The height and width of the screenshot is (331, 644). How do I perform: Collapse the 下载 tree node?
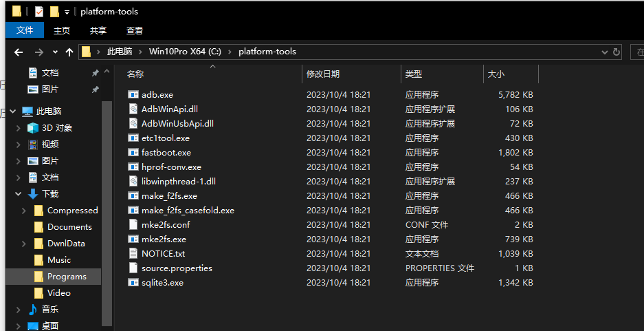[x=19, y=193]
